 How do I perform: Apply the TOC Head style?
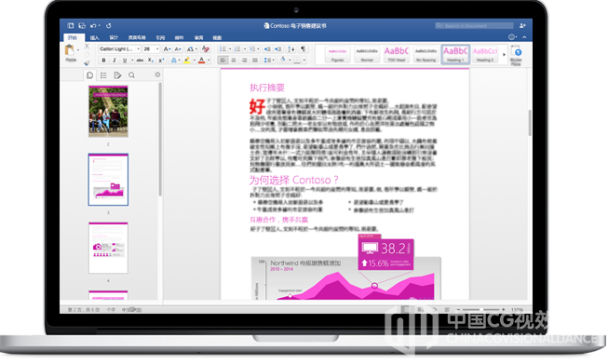coord(397,55)
